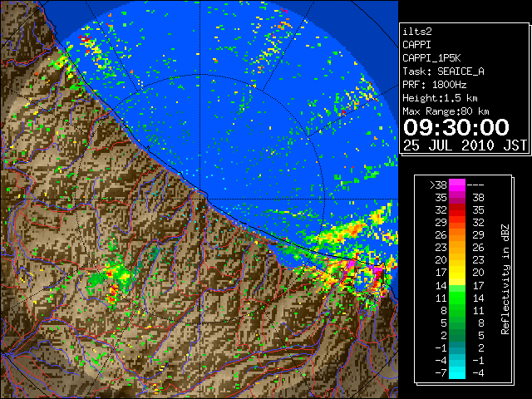Click the "CAPPI_1P5K" product name text
This screenshot has width=532, height=399.
click(x=431, y=58)
